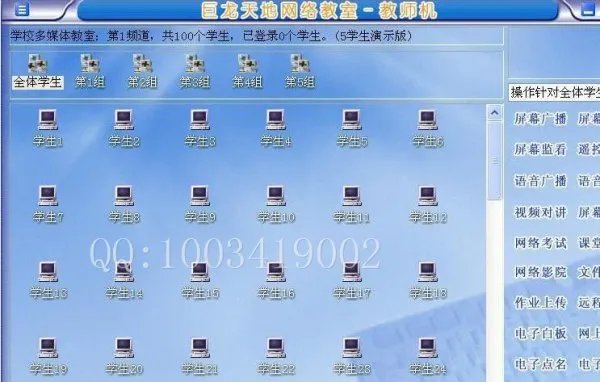
Task: Click scroll-up arrow of student list
Action: coord(494,113)
